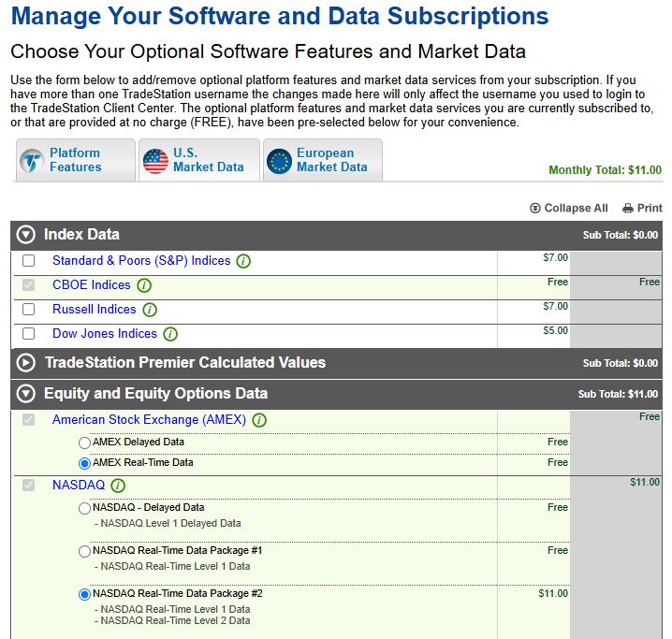
Task: Toggle the CBOE Indices checkbox
Action: coord(29,284)
